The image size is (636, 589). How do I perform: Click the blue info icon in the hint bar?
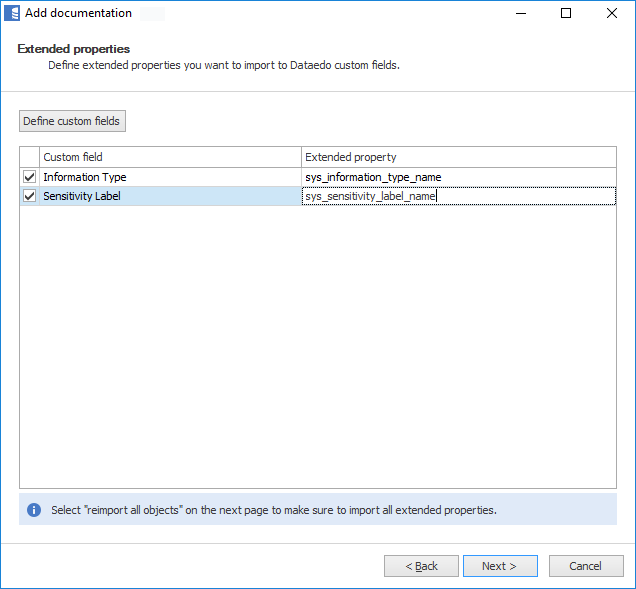pyautogui.click(x=33, y=510)
